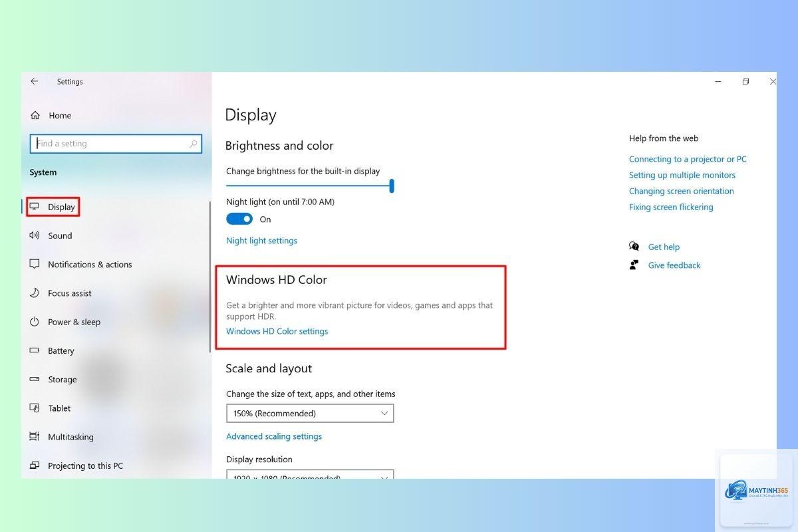The image size is (798, 532).
Task: Open Changing screen orientation link
Action: click(682, 191)
